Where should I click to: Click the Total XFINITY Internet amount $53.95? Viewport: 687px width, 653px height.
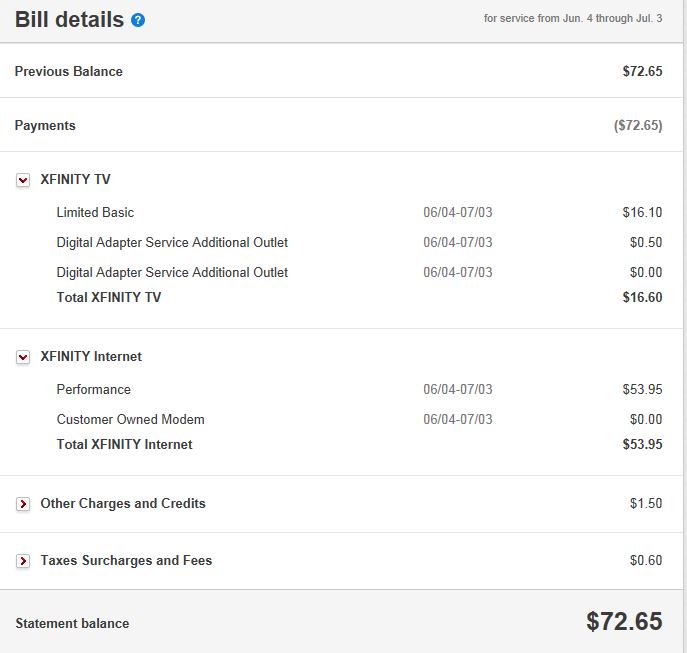click(642, 444)
